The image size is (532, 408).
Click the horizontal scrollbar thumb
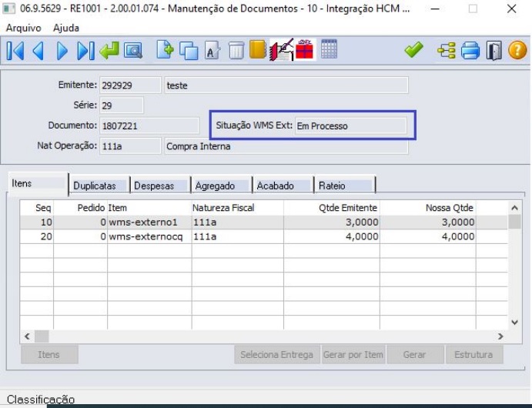tap(42, 336)
